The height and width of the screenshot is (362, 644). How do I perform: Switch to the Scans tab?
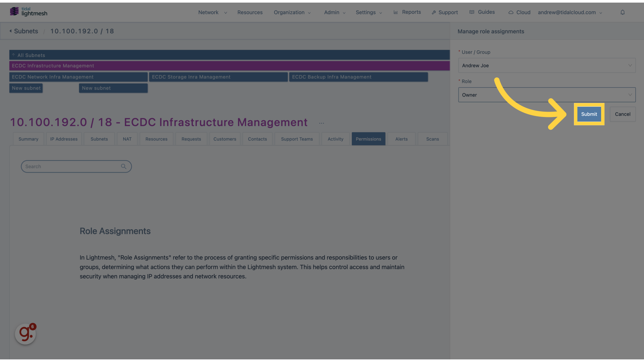(433, 139)
